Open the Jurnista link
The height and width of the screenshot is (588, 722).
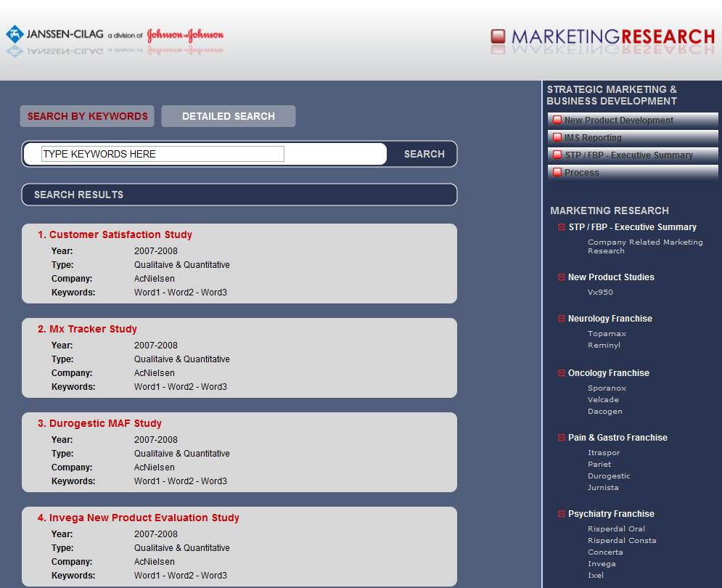pyautogui.click(x=603, y=487)
